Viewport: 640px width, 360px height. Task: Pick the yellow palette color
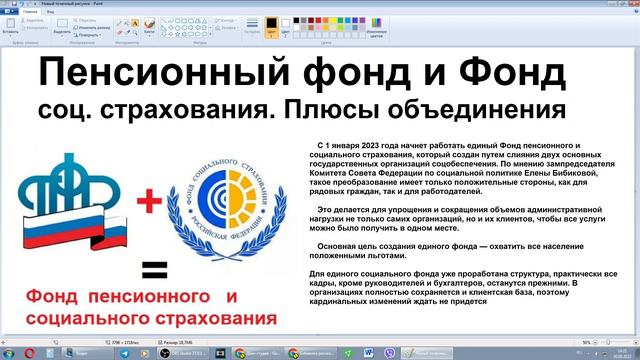333,20
